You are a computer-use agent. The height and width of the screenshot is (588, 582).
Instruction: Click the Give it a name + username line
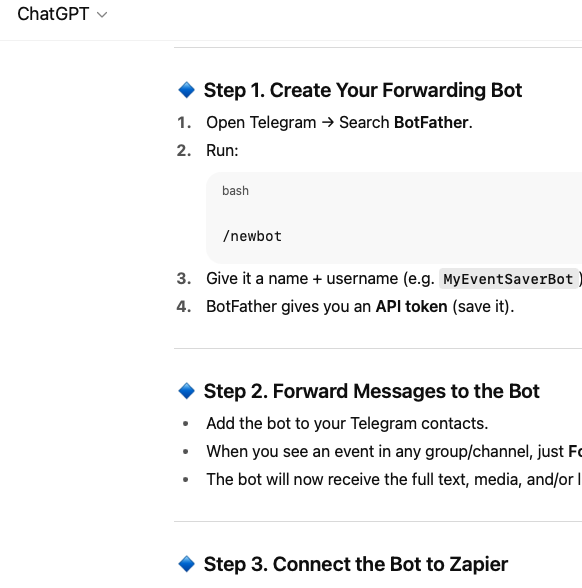pos(394,279)
